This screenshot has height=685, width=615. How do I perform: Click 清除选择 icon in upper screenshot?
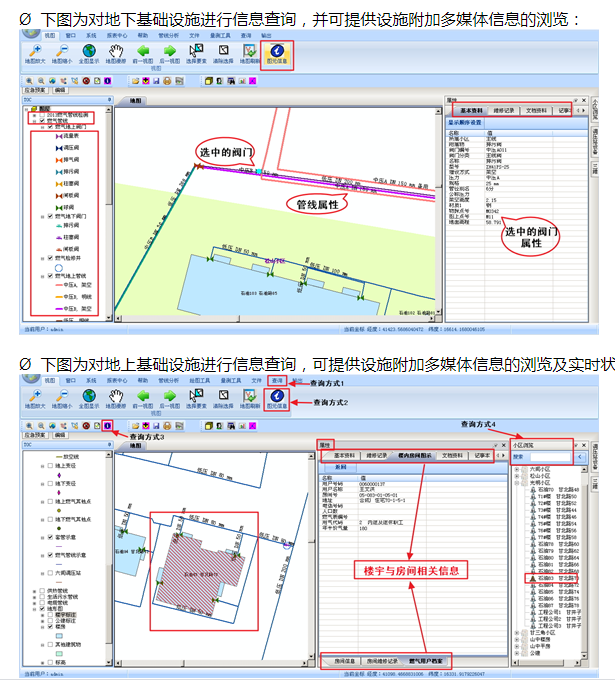pyautogui.click(x=223, y=49)
